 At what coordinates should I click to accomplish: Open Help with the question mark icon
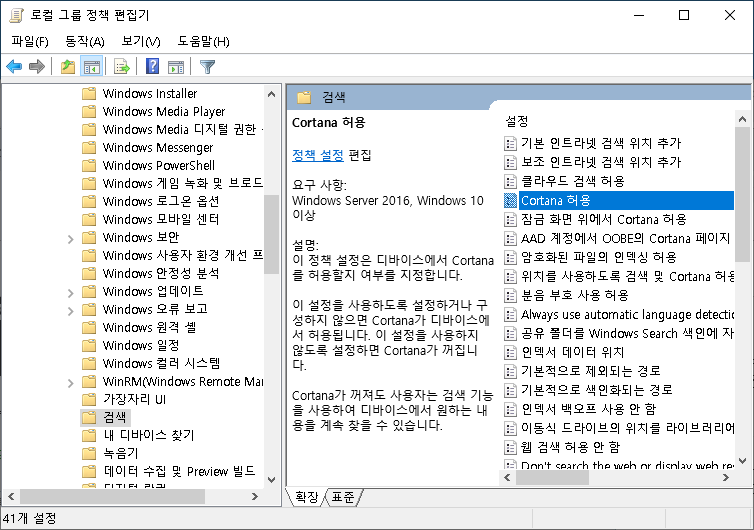coord(153,67)
